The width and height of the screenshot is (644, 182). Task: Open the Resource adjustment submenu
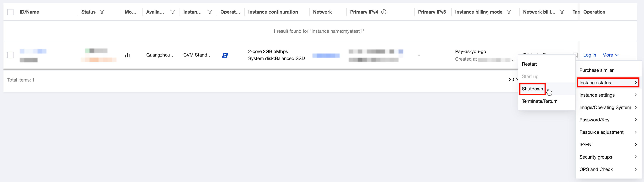click(x=608, y=132)
